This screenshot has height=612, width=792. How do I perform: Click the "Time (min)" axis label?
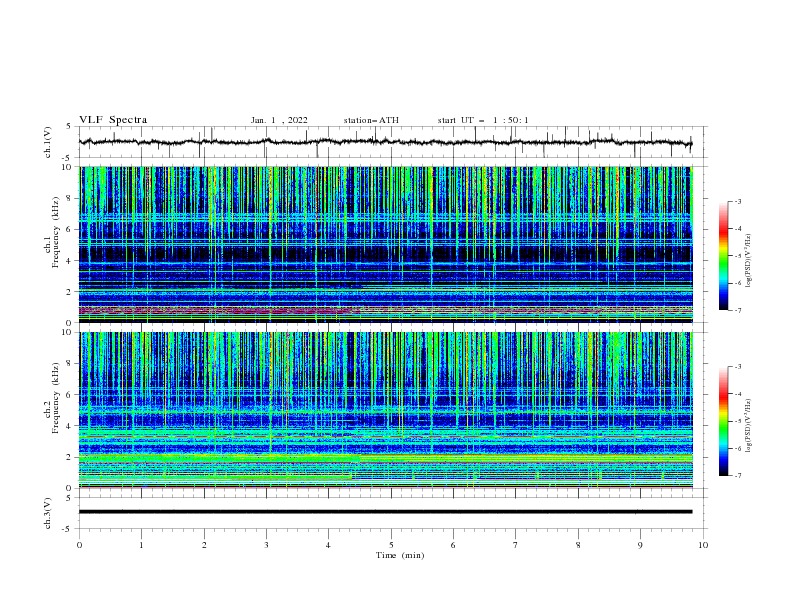(400, 555)
